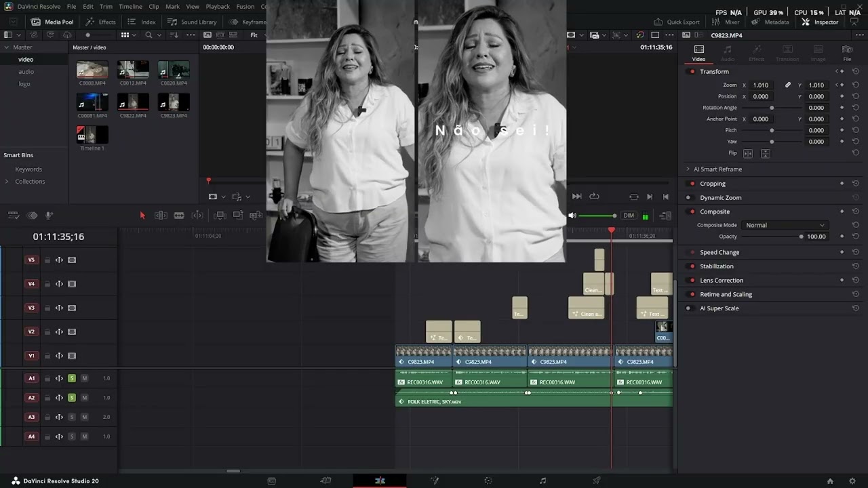This screenshot has width=868, height=488.
Task: Toggle solo on track A3
Action: pos(72,417)
